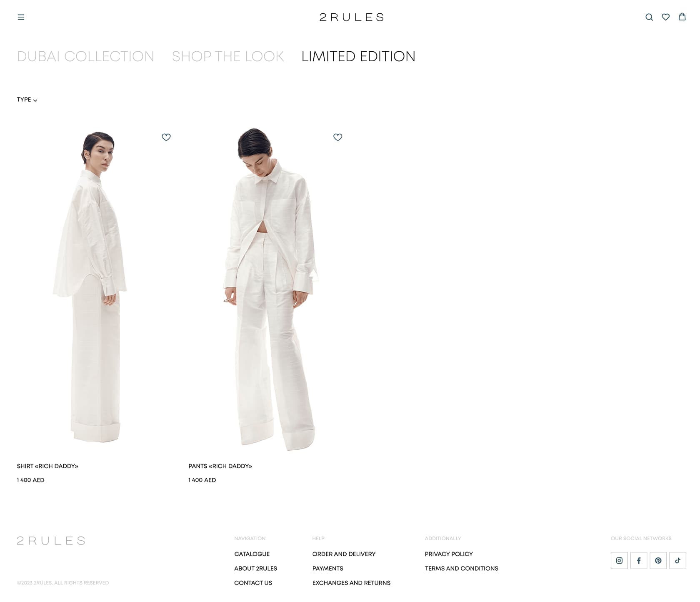Select the Limited Edition tab
Viewport: 700px width, 602px height.
(x=358, y=56)
